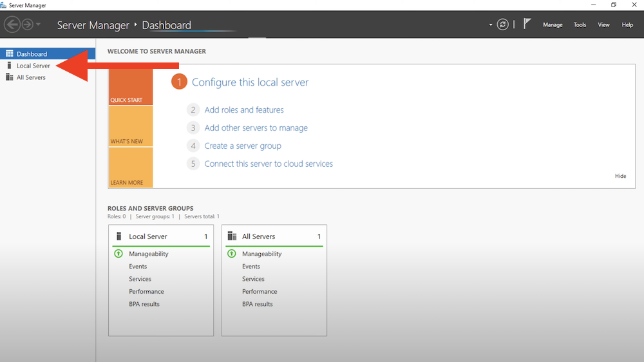
Task: Click Connect this server to cloud services
Action: [x=269, y=164]
